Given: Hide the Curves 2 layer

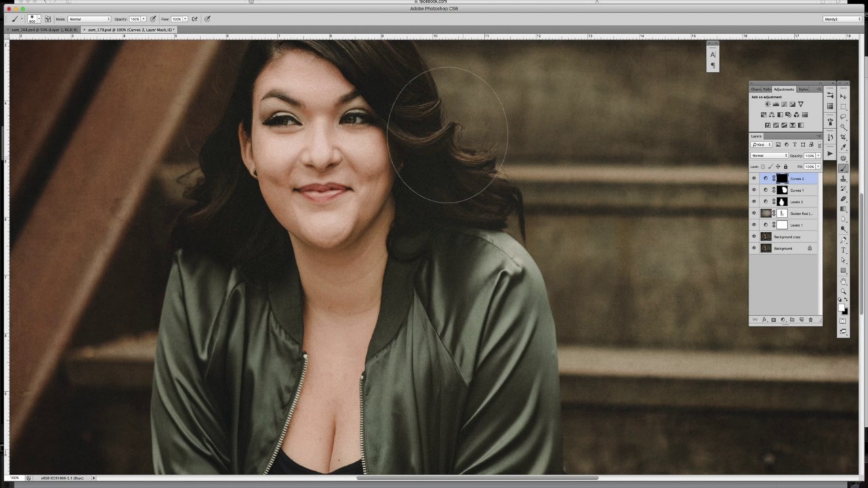Looking at the screenshot, I should click(754, 179).
